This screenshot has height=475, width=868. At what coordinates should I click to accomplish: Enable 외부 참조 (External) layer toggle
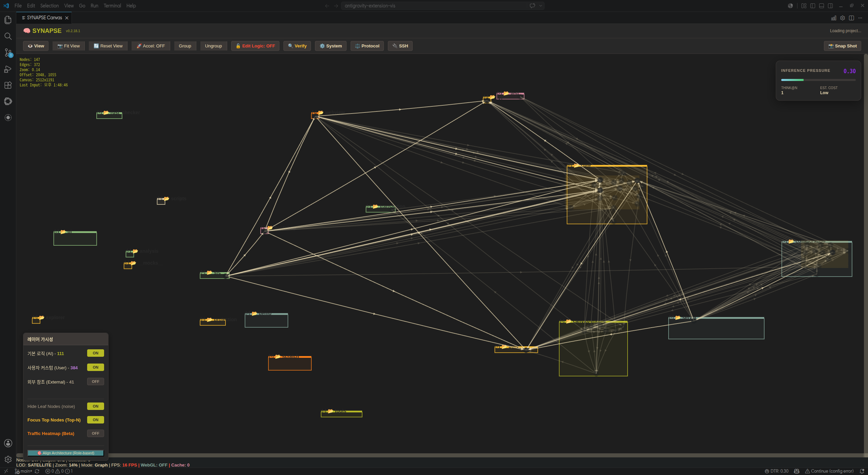96,381
